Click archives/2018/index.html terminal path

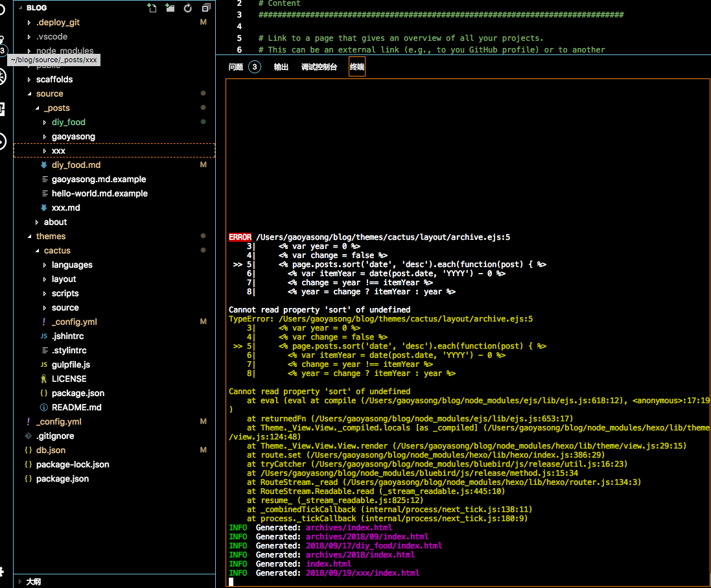click(360, 555)
